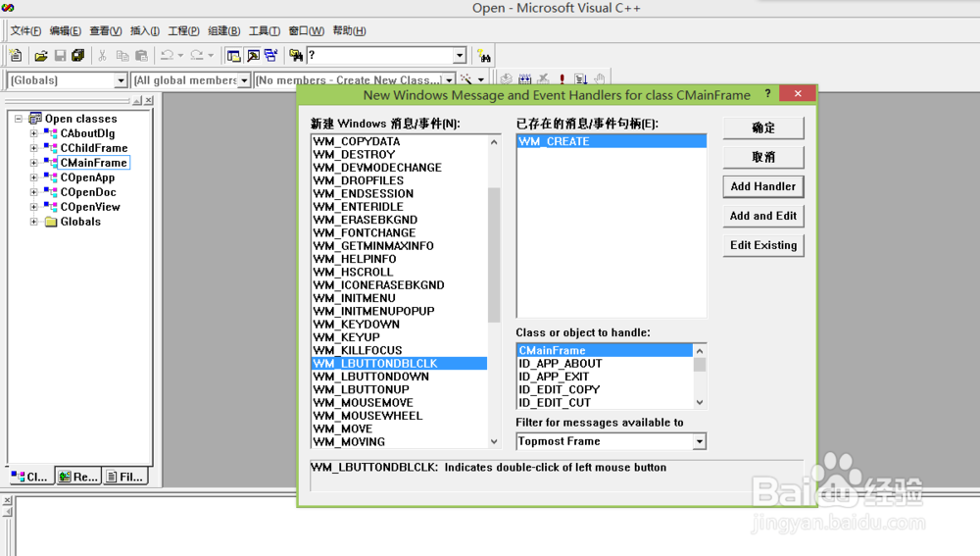Click the 确定 button

(763, 127)
